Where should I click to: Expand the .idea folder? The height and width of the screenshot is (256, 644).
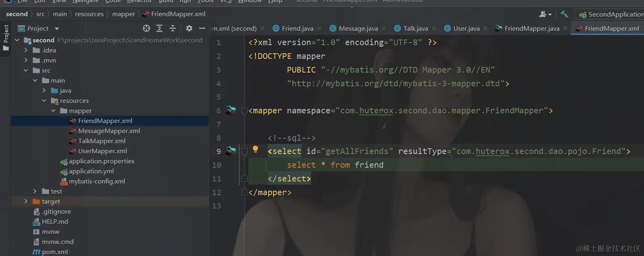point(26,50)
